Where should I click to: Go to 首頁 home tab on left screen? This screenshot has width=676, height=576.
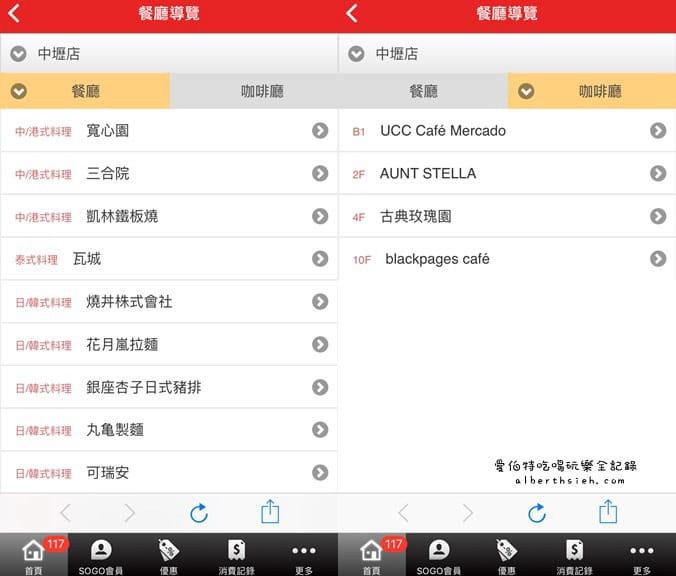[34, 555]
